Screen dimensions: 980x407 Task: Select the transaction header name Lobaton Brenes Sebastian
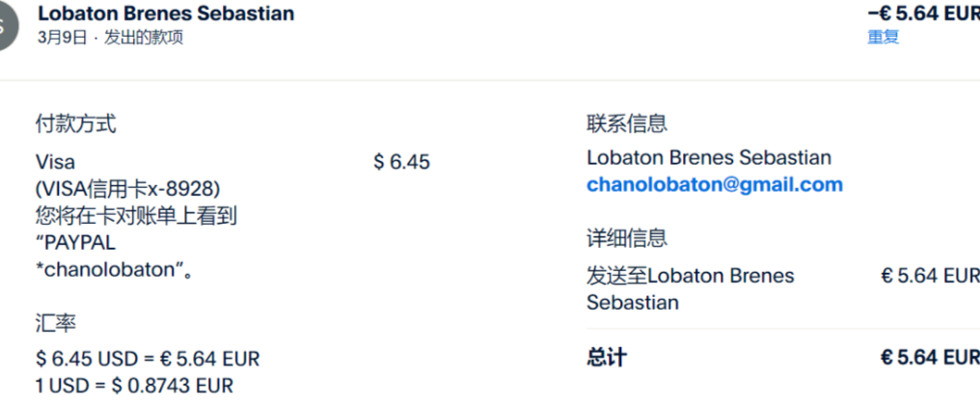[166, 14]
